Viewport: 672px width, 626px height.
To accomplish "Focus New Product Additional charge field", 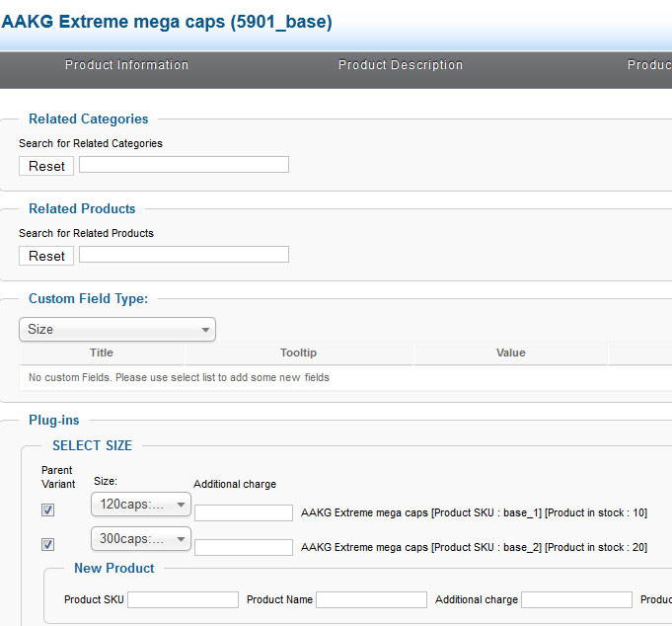I will click(576, 600).
